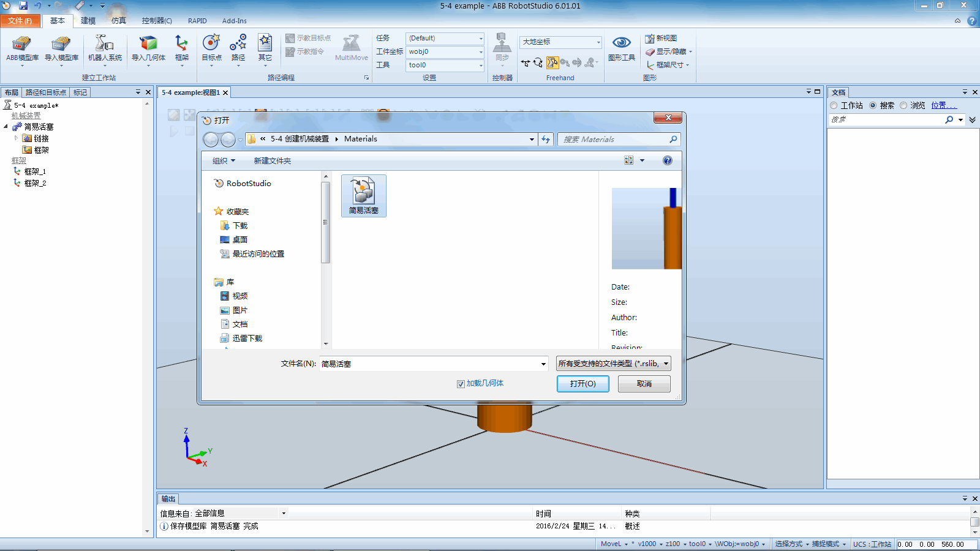The image size is (980, 551).
Task: Switch to the 标记 panel tab
Action: pos(80,92)
